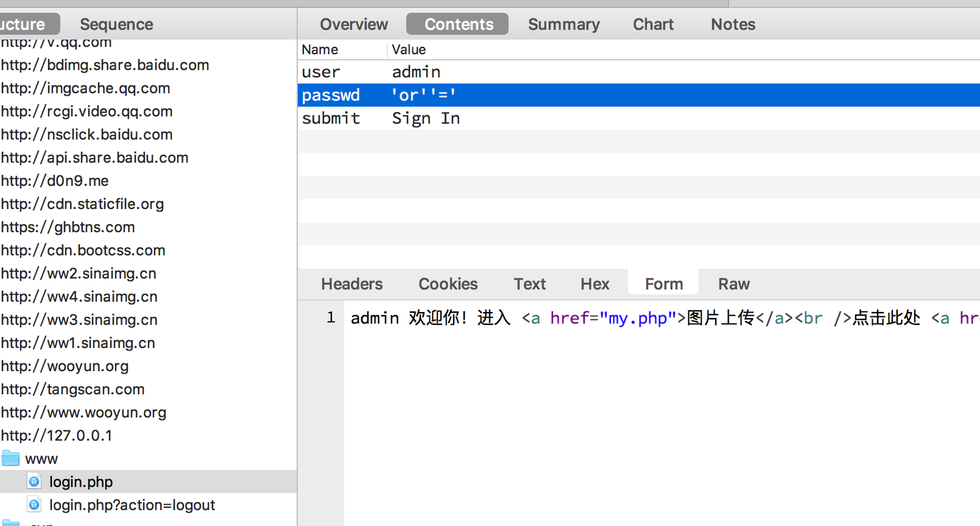
Task: Show the Chart tab
Action: coord(653,24)
